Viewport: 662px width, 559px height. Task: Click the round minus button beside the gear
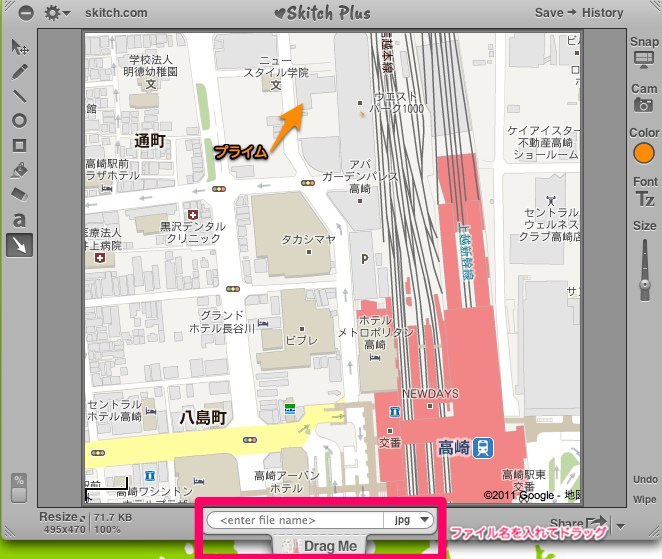click(26, 13)
